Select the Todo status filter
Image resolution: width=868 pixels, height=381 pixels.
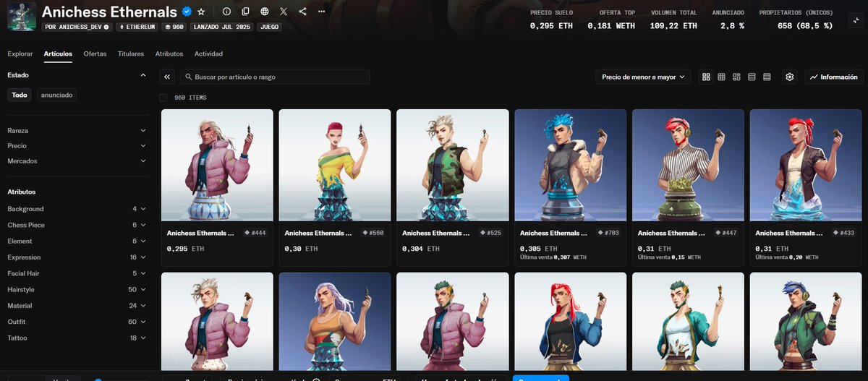click(20, 95)
